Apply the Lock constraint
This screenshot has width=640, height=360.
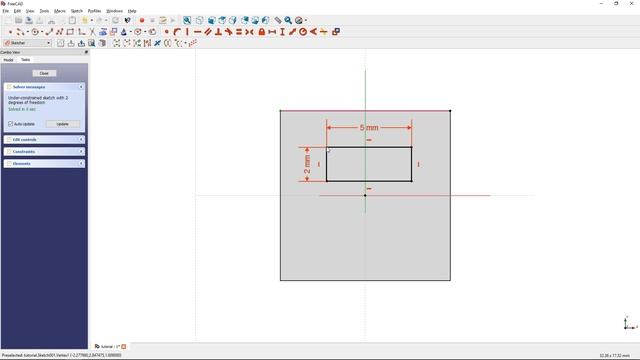[262, 32]
